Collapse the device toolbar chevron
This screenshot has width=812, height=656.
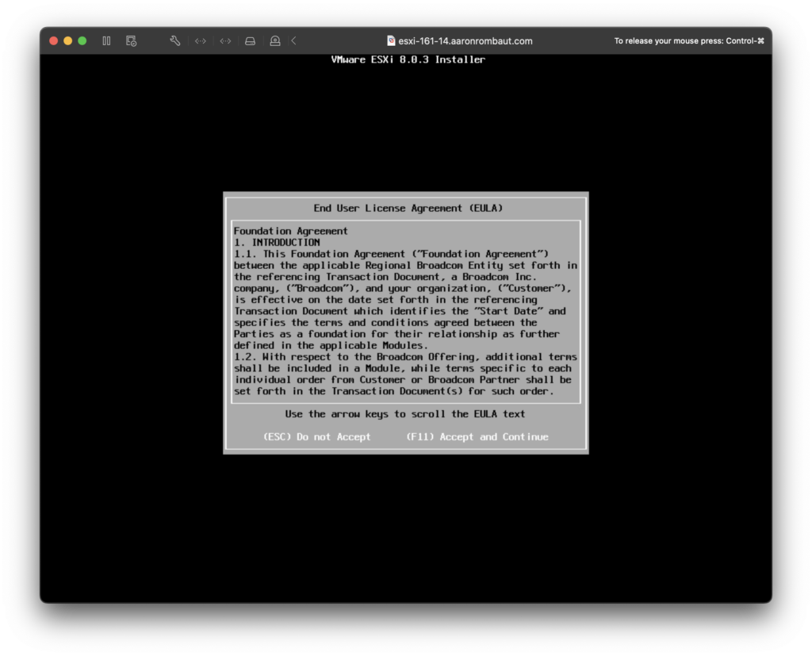293,40
